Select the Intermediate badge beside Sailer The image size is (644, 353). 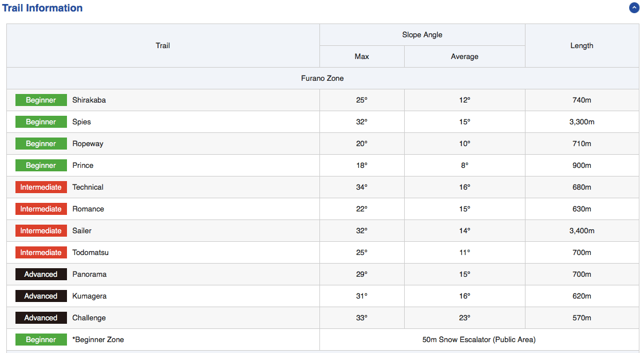pyautogui.click(x=41, y=231)
